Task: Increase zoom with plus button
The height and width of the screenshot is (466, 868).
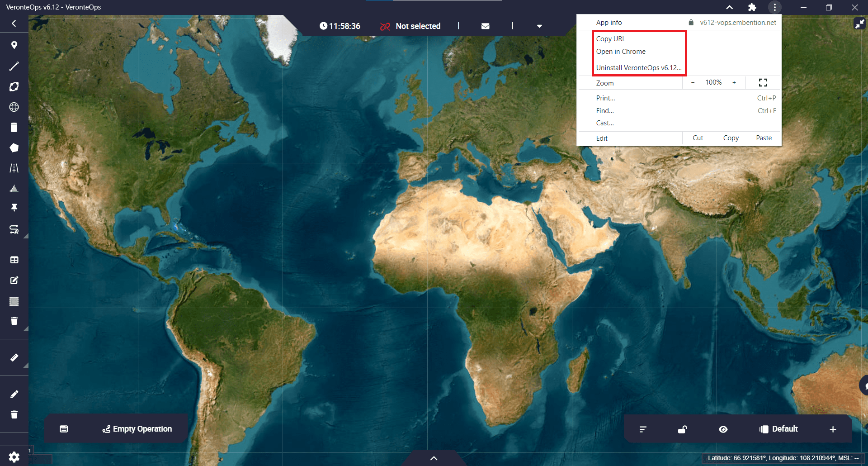Action: point(734,82)
